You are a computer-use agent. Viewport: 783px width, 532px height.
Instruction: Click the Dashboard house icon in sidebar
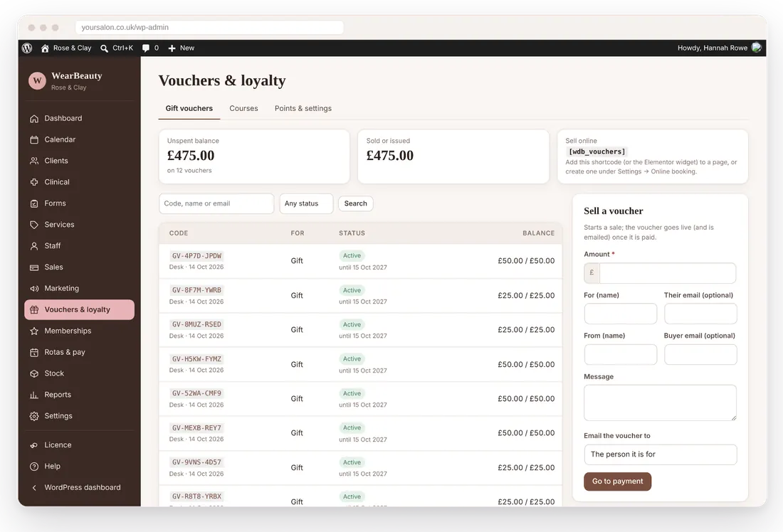click(34, 118)
